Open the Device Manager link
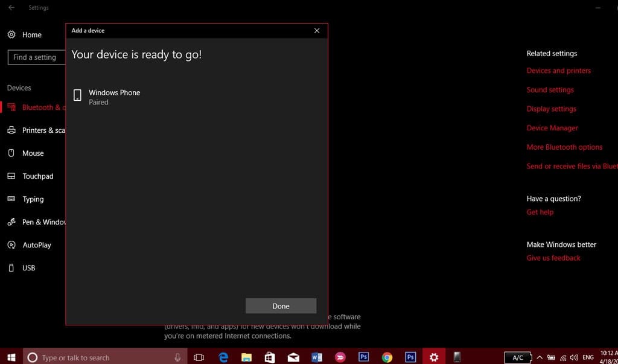 (552, 128)
